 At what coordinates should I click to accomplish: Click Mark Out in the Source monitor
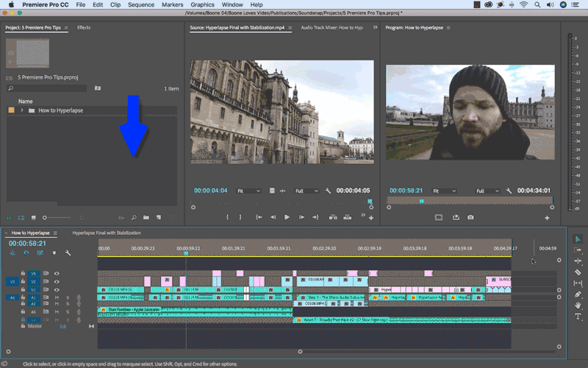(x=240, y=217)
